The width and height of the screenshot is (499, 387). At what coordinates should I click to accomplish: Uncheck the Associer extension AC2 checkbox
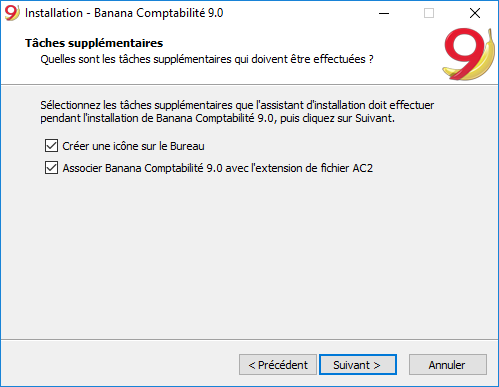(51, 168)
